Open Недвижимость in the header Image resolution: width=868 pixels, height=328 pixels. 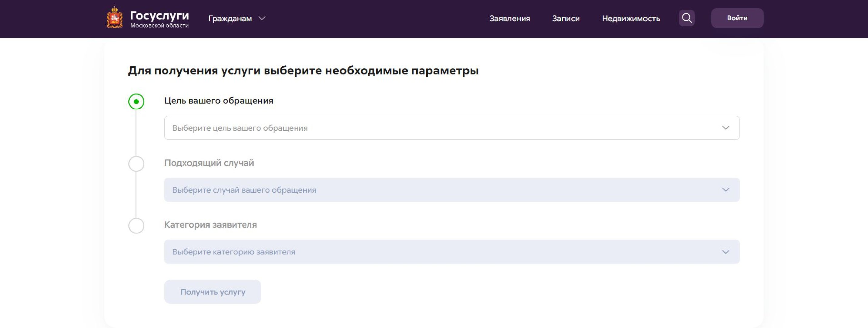(631, 19)
